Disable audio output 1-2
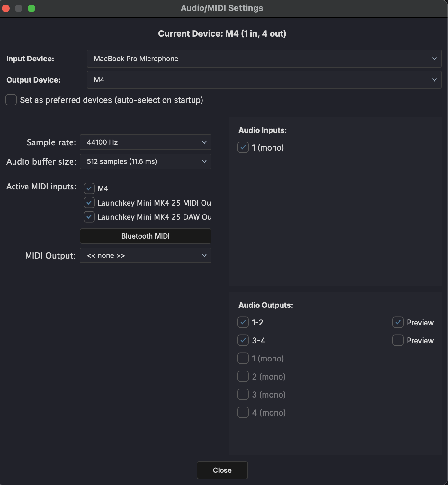 point(243,322)
